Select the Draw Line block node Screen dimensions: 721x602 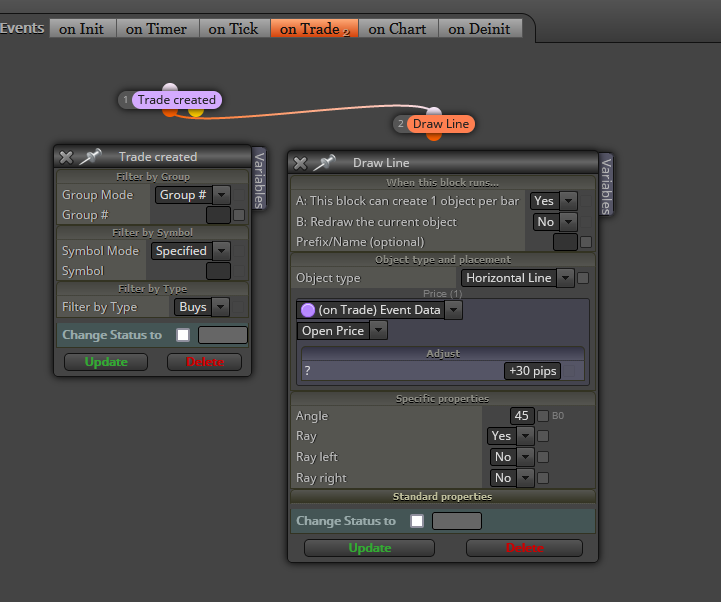click(x=441, y=124)
